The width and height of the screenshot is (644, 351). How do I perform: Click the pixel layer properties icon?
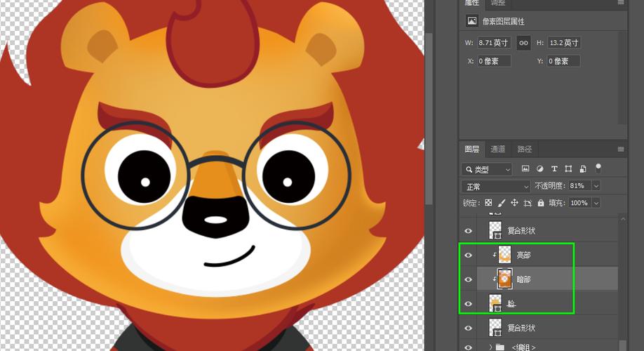[x=472, y=21]
